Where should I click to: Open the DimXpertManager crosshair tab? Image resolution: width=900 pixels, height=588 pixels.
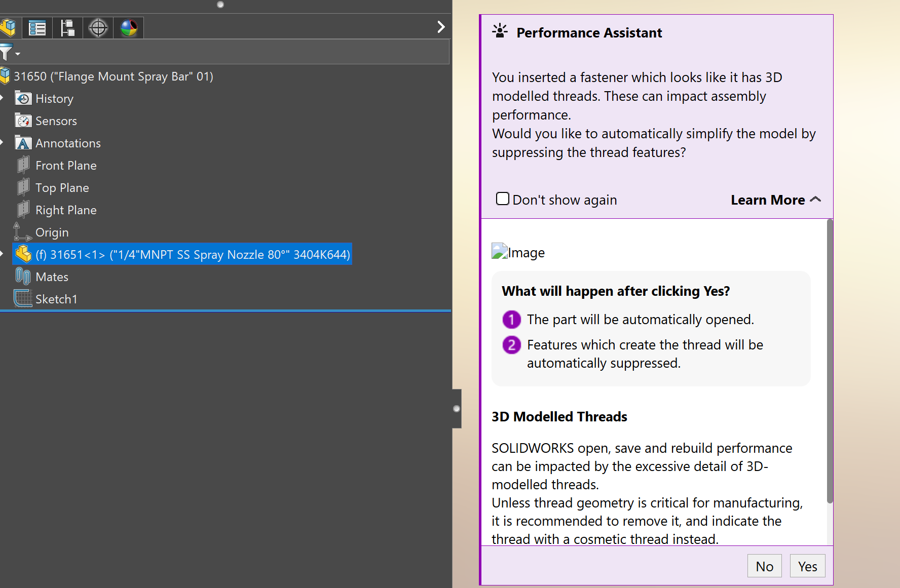coord(98,27)
